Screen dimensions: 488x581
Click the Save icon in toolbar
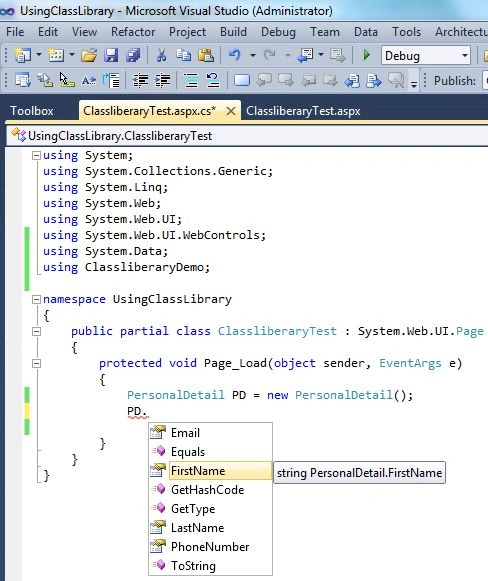[x=111, y=56]
